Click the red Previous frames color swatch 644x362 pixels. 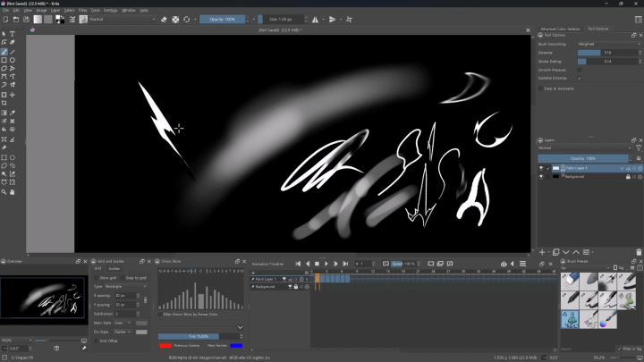(x=165, y=345)
